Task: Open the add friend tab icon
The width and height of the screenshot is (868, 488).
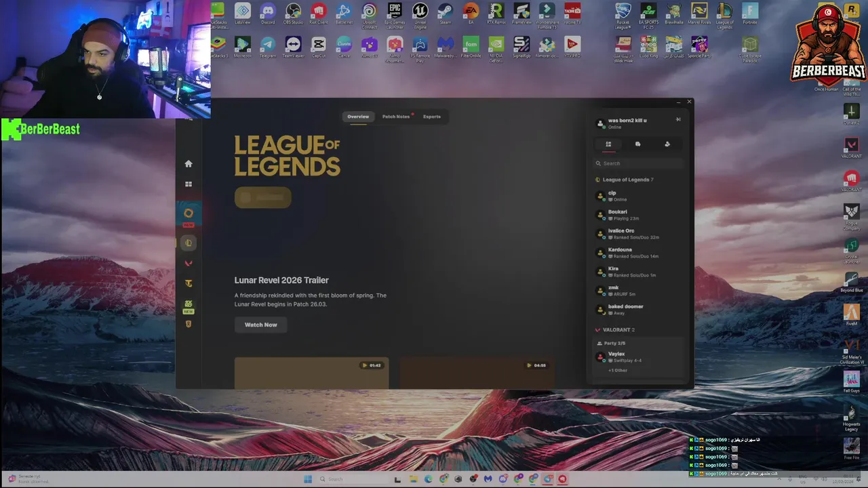Action: (667, 144)
